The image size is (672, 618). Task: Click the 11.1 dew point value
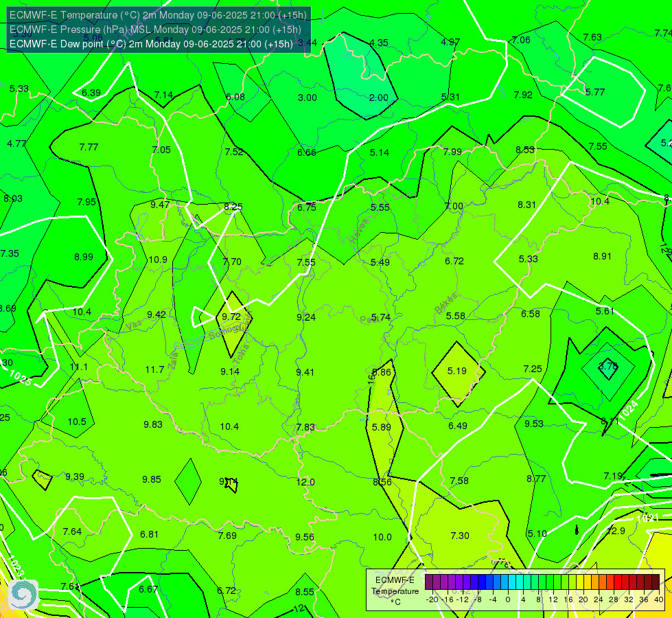[79, 367]
